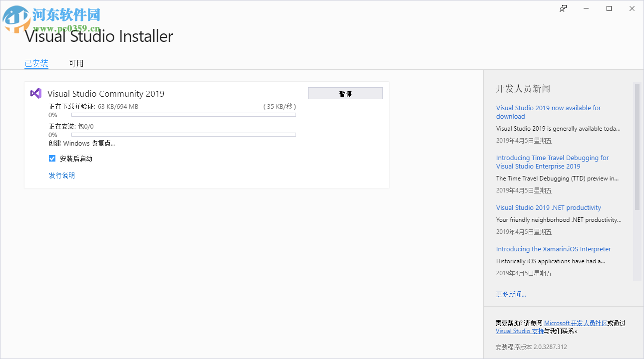
Task: Minimize the Visual Studio Installer window
Action: pyautogui.click(x=586, y=8)
